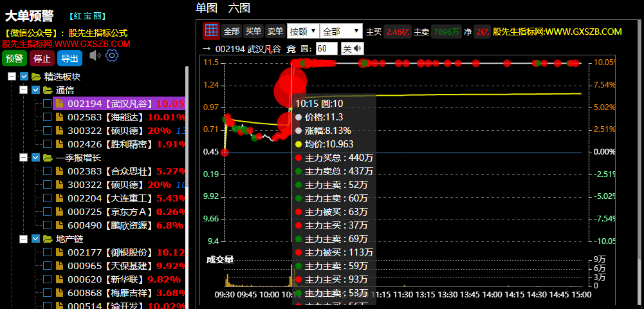Open the 按额 sort dropdown

click(303, 31)
